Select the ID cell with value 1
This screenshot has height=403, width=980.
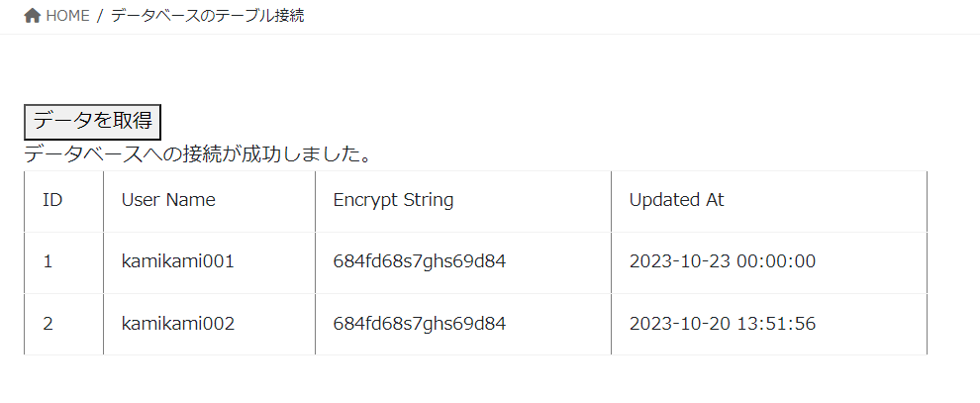[49, 261]
